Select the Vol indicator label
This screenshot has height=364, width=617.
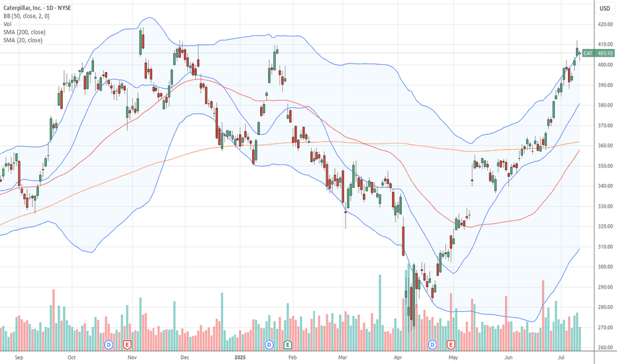7,24
